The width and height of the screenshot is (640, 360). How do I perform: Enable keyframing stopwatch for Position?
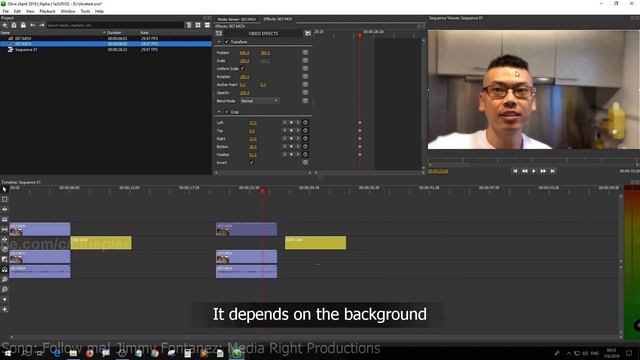305,52
